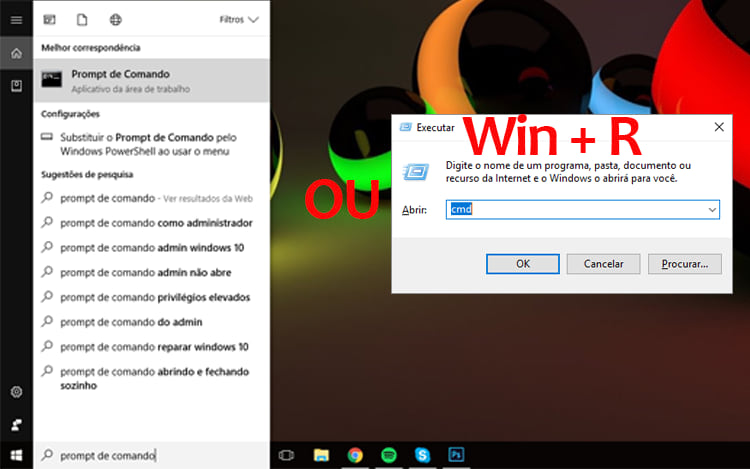Click the settings icon beside Substituir o Prompt

tap(47, 137)
